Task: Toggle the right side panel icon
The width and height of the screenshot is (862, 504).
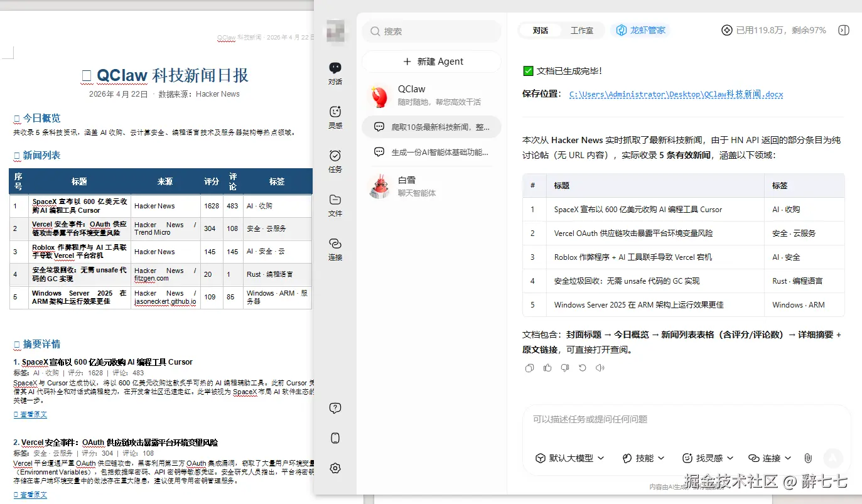Action: 844,30
